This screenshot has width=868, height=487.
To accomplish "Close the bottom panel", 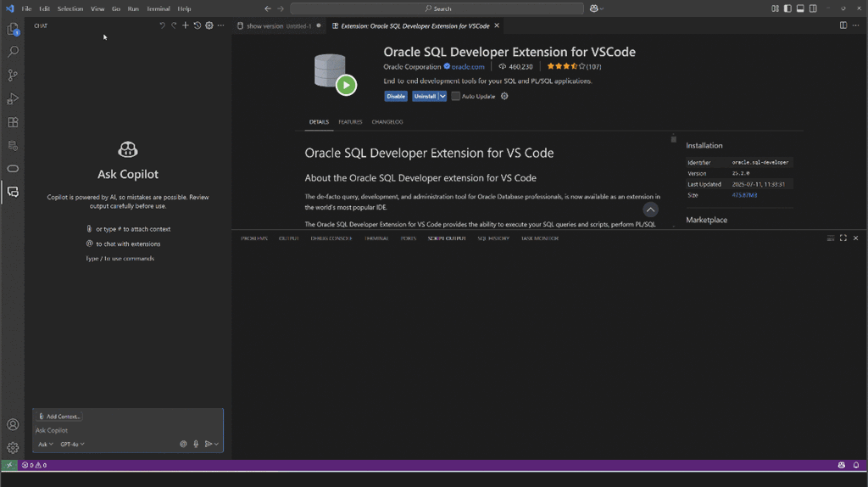I will pos(856,238).
